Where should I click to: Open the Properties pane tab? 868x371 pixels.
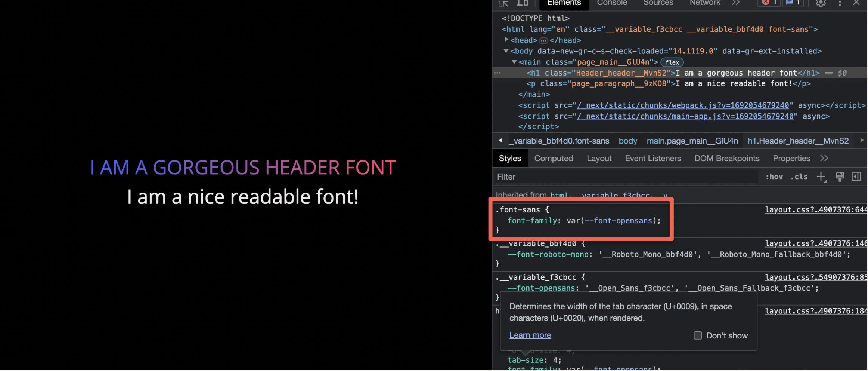[791, 159]
